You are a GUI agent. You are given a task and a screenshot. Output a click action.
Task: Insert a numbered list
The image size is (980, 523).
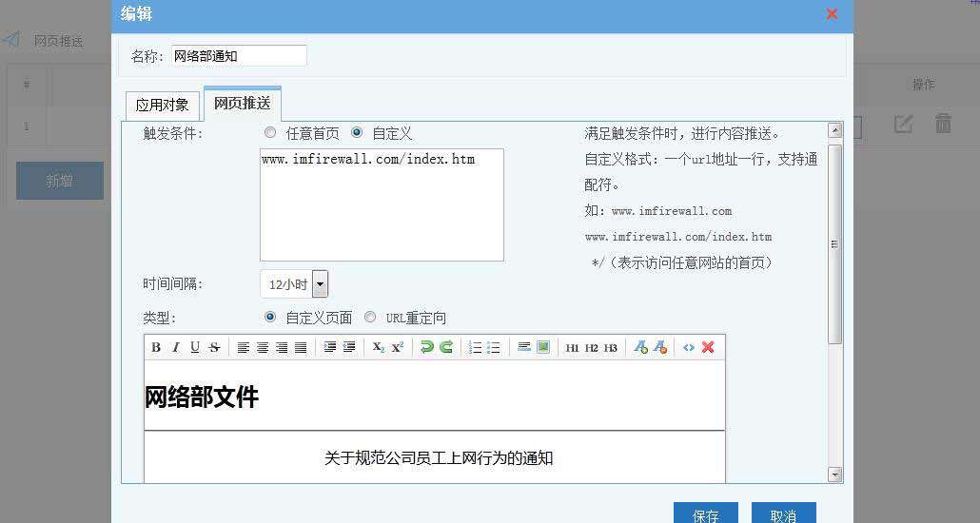[x=475, y=348]
